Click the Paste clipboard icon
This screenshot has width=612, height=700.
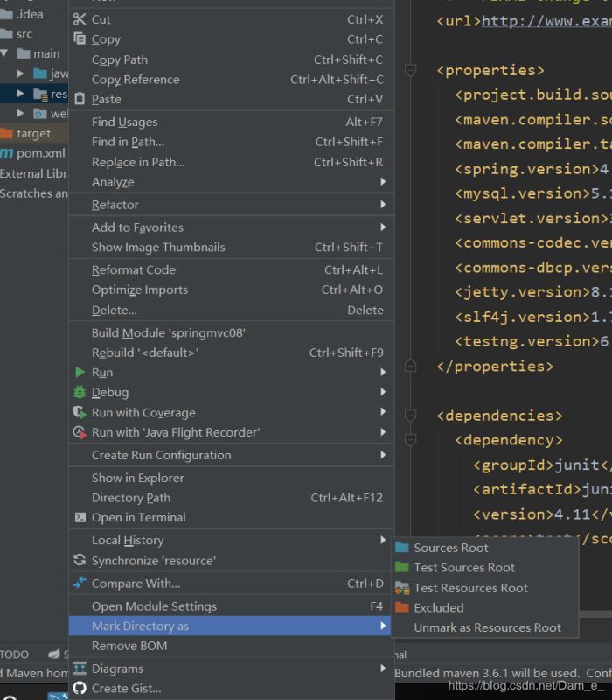tap(80, 99)
